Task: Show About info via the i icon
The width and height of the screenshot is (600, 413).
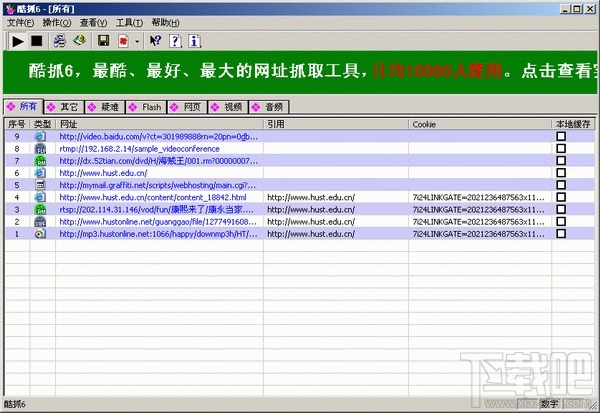Action: pyautogui.click(x=194, y=41)
